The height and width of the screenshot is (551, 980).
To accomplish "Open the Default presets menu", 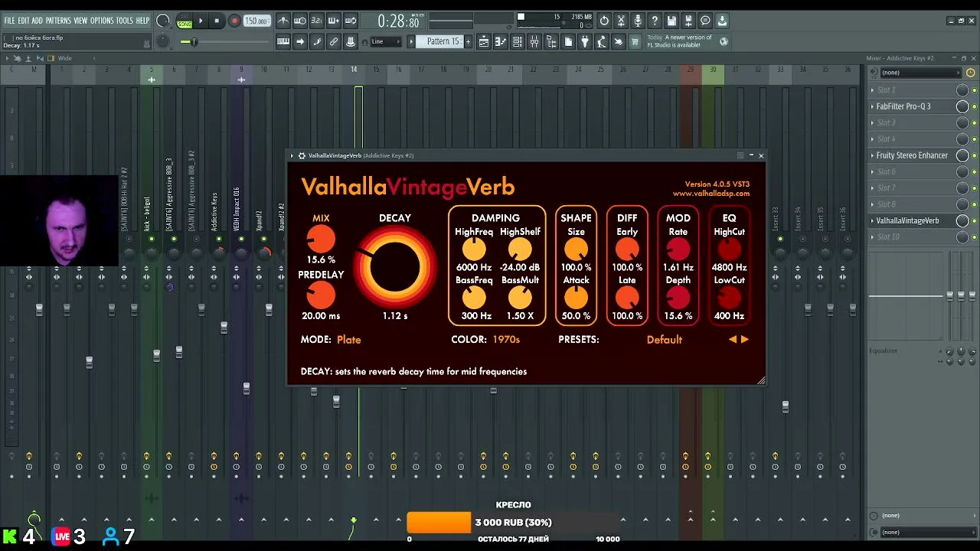I will tap(664, 340).
